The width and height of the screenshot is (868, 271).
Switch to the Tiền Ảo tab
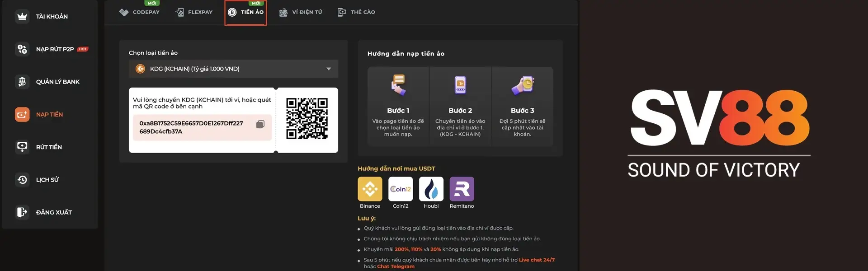click(x=245, y=12)
